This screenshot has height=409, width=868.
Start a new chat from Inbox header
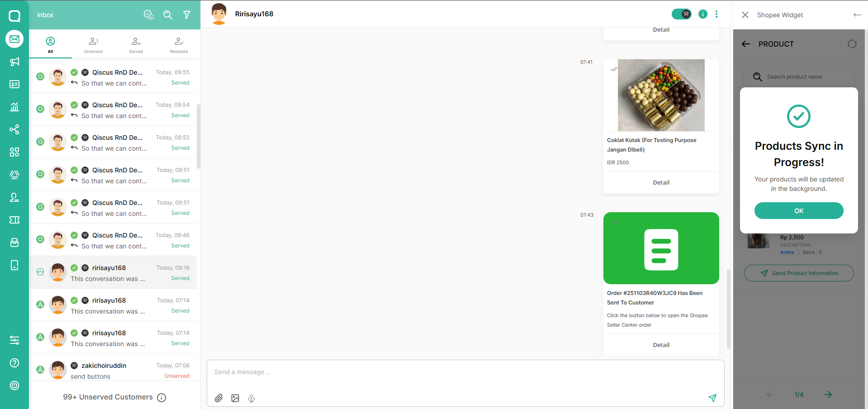(x=149, y=15)
